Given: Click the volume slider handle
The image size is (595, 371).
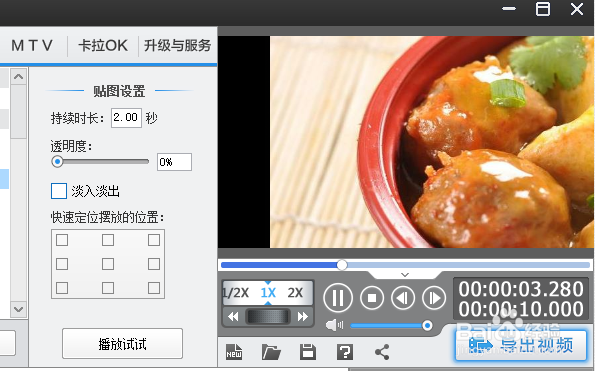Looking at the screenshot, I should click(427, 325).
